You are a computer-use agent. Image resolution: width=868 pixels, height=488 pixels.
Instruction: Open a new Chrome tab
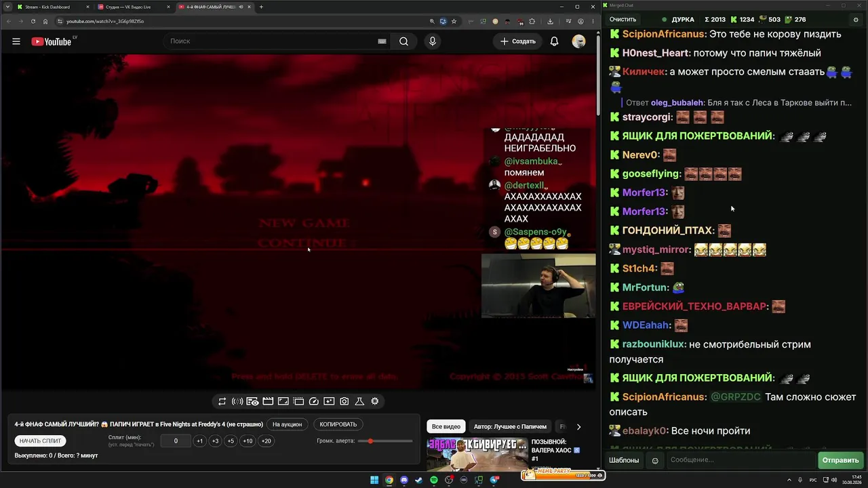261,7
